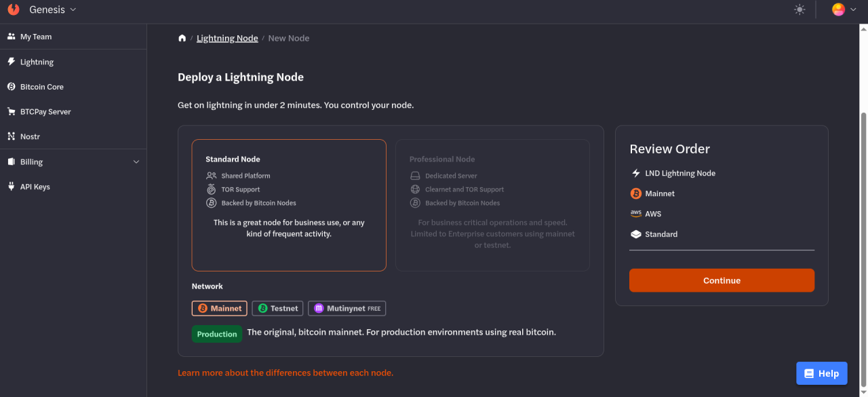Open Nostr in the sidebar

tap(73, 136)
